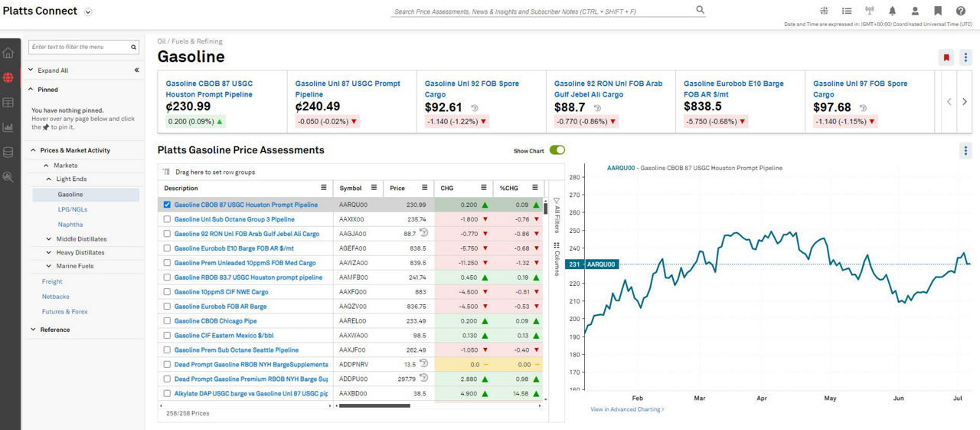Open the Platts Connect dropdown arrow
980x430 pixels.
pos(88,11)
